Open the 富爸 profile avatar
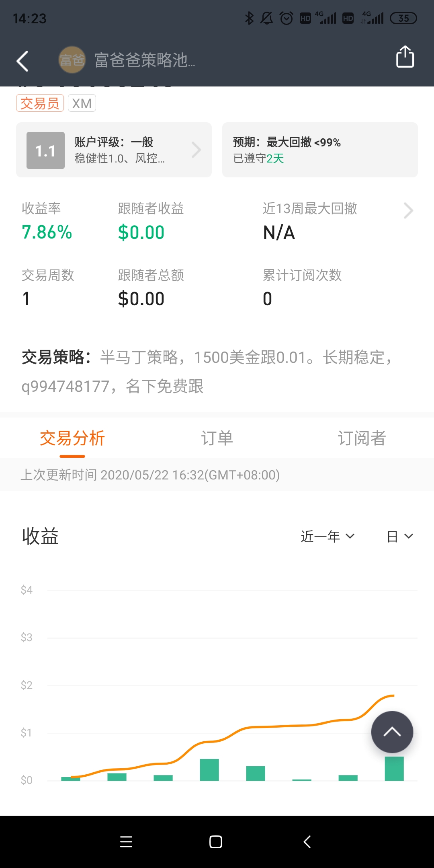The height and width of the screenshot is (868, 434). (72, 60)
